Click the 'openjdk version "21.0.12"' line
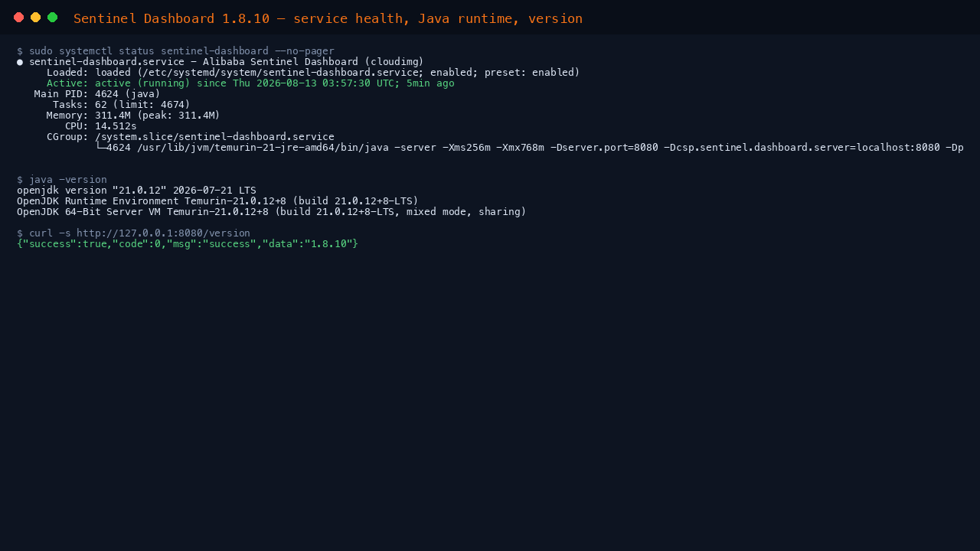980x551 pixels. tap(136, 191)
